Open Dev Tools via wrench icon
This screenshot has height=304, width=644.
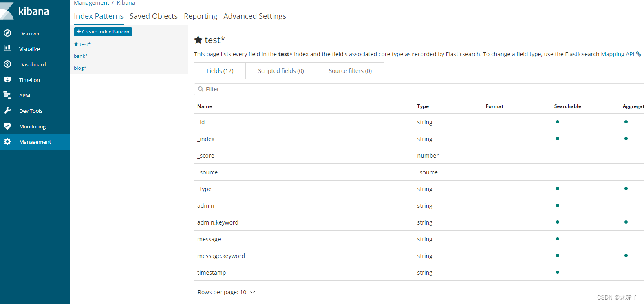[x=7, y=110]
